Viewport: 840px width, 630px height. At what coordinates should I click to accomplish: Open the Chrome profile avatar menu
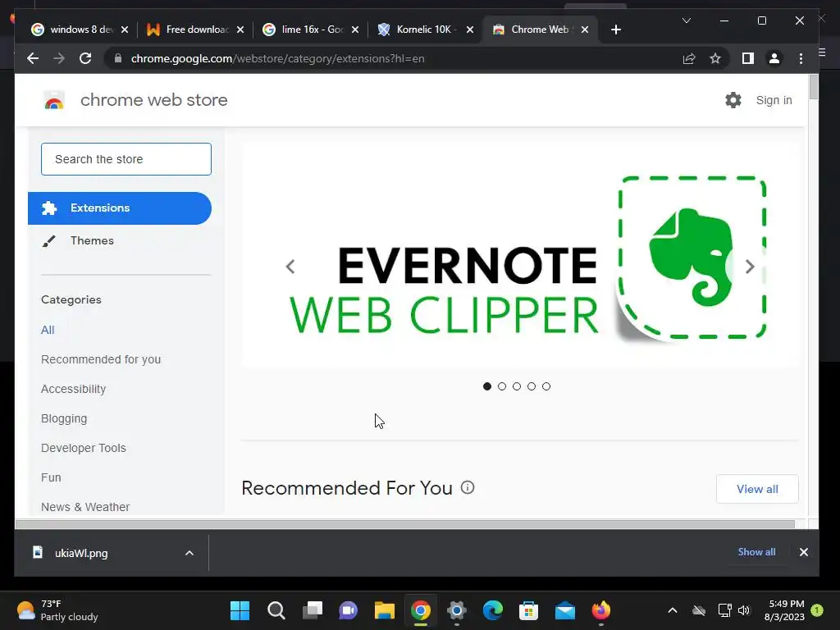pos(774,58)
